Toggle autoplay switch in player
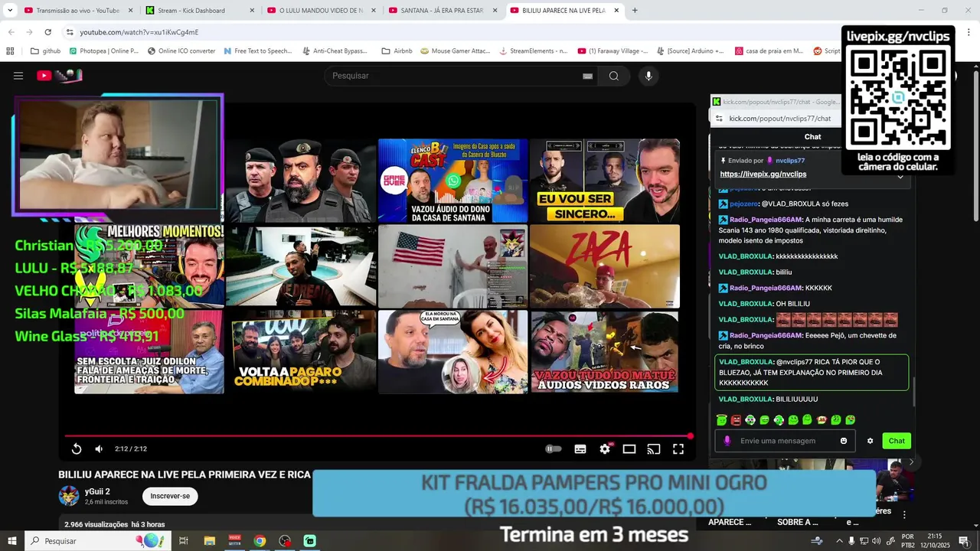The image size is (980, 551). coord(554,449)
